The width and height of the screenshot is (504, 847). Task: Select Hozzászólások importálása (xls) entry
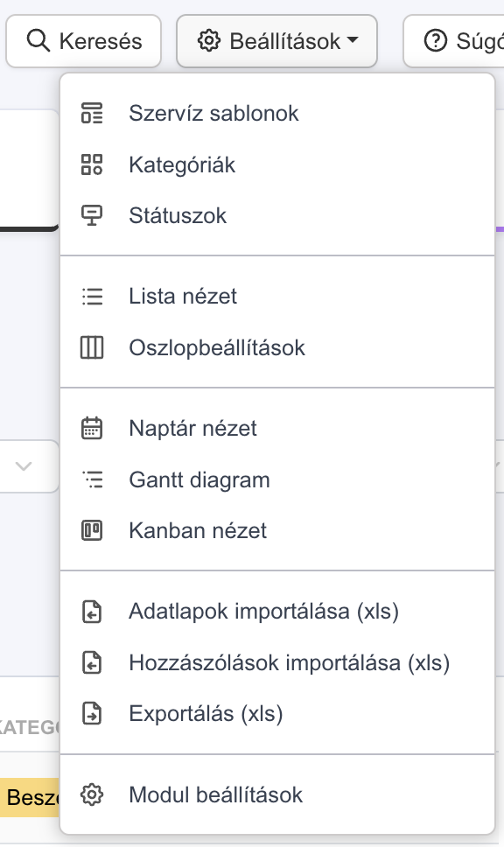(277, 662)
